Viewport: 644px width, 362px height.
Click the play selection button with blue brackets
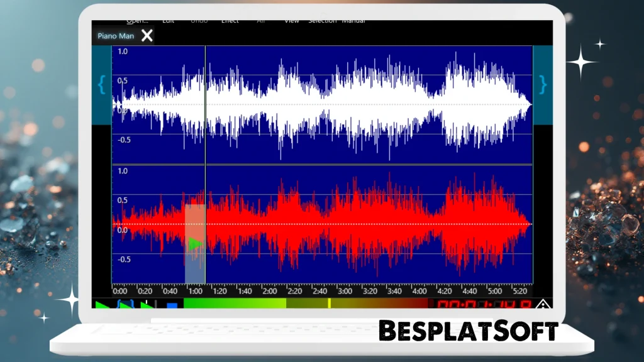(126, 305)
